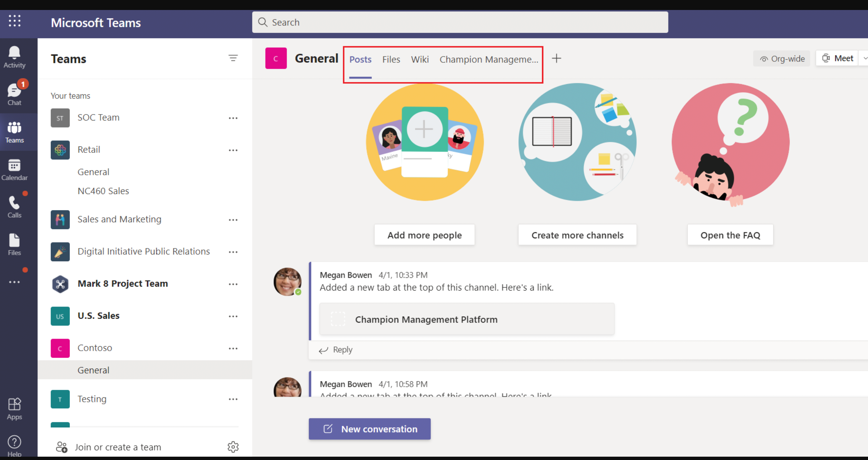Image resolution: width=868 pixels, height=460 pixels.
Task: Click the channels notebook illustration
Action: point(577,142)
